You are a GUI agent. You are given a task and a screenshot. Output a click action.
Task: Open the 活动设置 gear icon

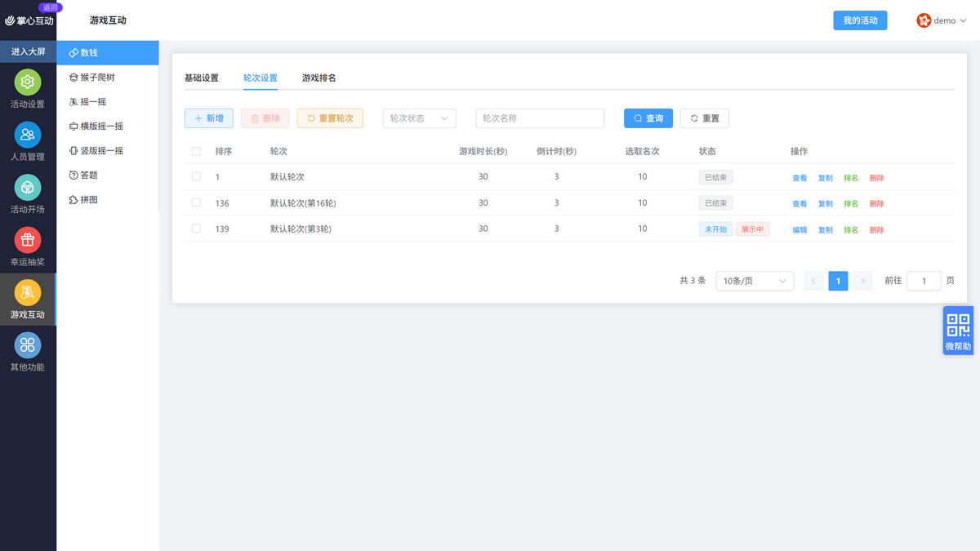28,82
